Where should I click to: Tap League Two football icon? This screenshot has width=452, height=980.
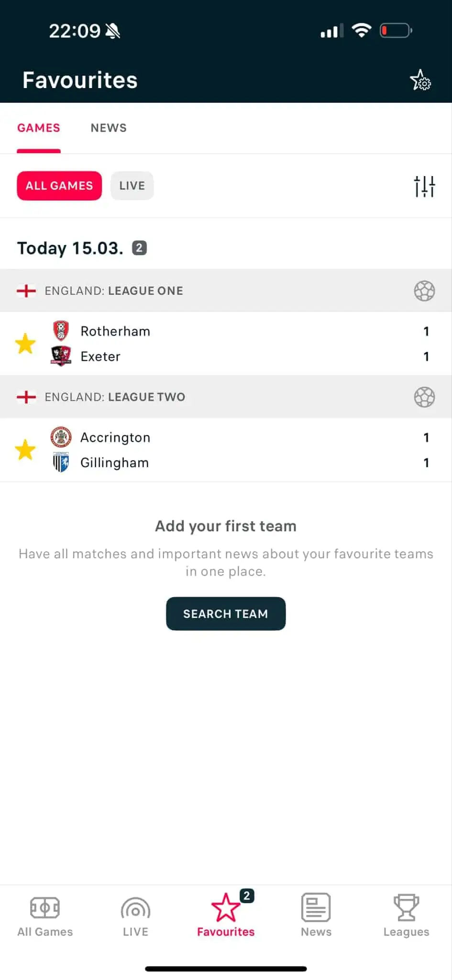[x=424, y=397]
